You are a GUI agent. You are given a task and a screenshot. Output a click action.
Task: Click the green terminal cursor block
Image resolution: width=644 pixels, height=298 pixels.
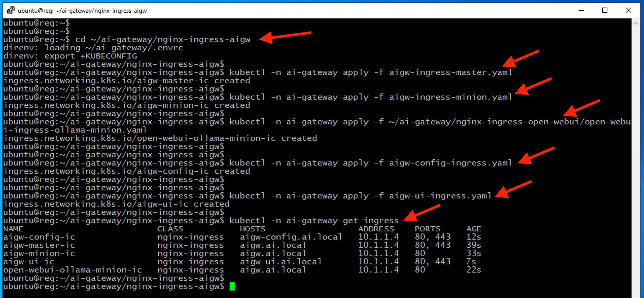point(232,286)
